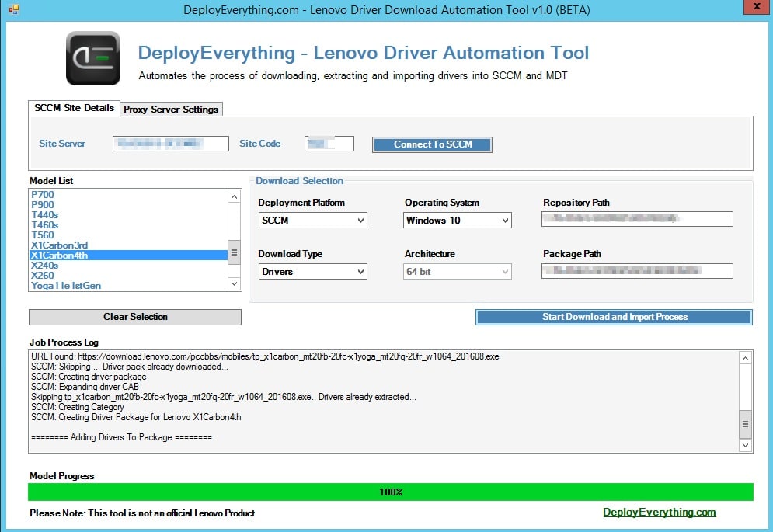Screen dimensions: 773x532
Task: Click the Model List scrollbar thumb
Action: coord(234,252)
